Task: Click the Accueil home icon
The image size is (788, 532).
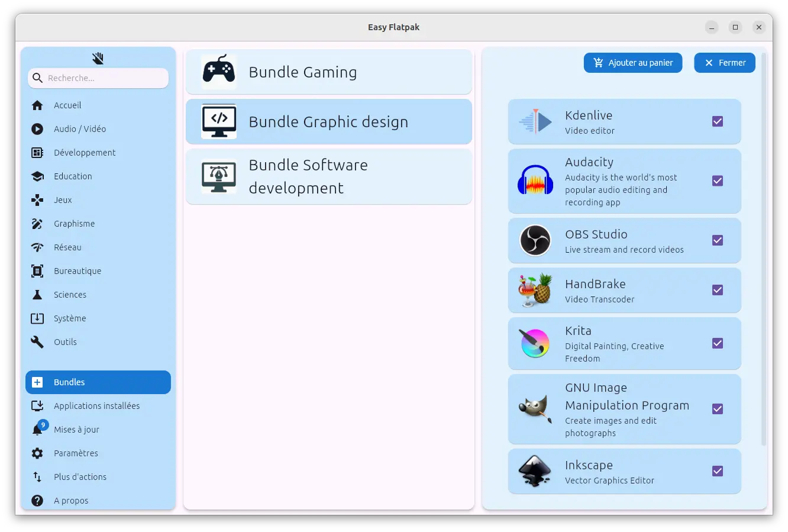Action: (x=37, y=105)
